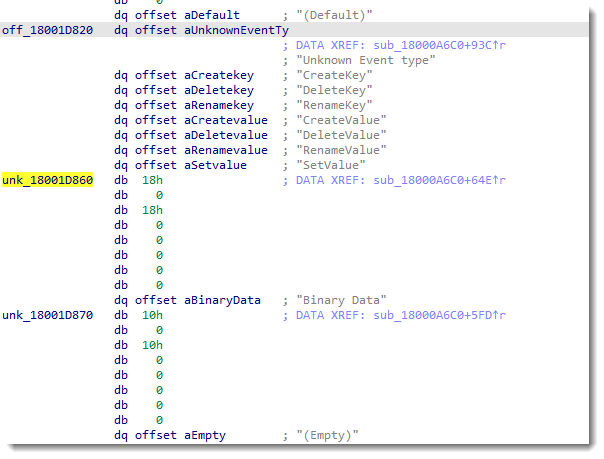This screenshot has height=459, width=604.
Task: Select the aUnknownEventTy operand
Action: pyautogui.click(x=229, y=30)
